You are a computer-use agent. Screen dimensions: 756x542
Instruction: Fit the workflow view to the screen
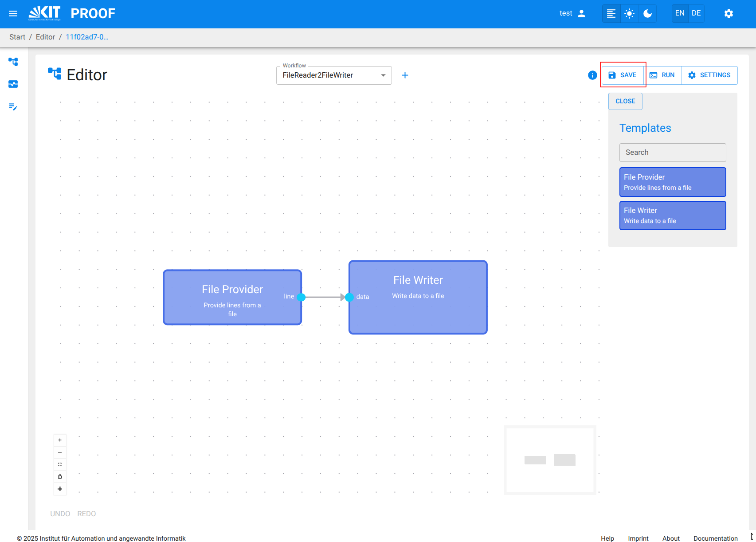pyautogui.click(x=60, y=464)
